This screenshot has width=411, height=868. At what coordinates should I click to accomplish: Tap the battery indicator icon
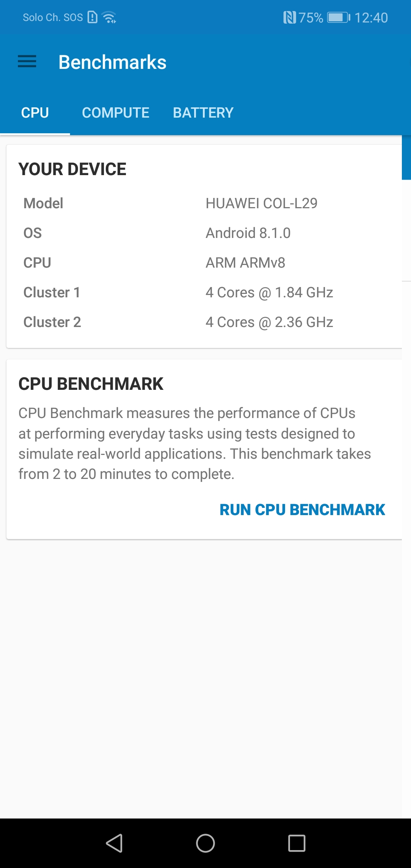point(339,18)
